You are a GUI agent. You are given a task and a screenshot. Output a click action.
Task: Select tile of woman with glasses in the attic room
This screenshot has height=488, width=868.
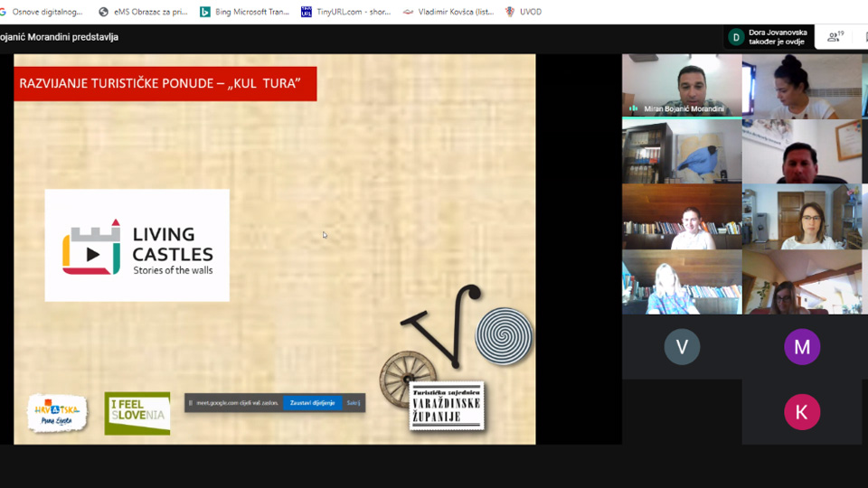pos(802,282)
